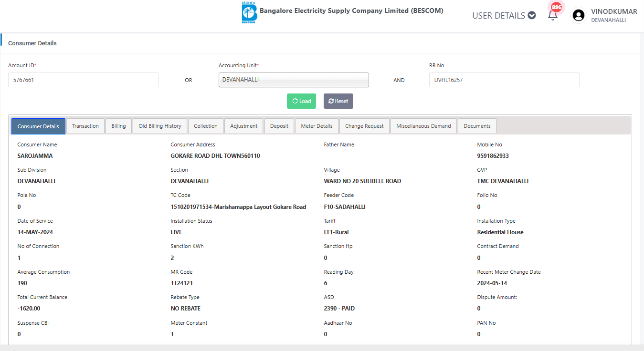The image size is (644, 351).
Task: Click the company name heading text
Action: click(x=351, y=10)
